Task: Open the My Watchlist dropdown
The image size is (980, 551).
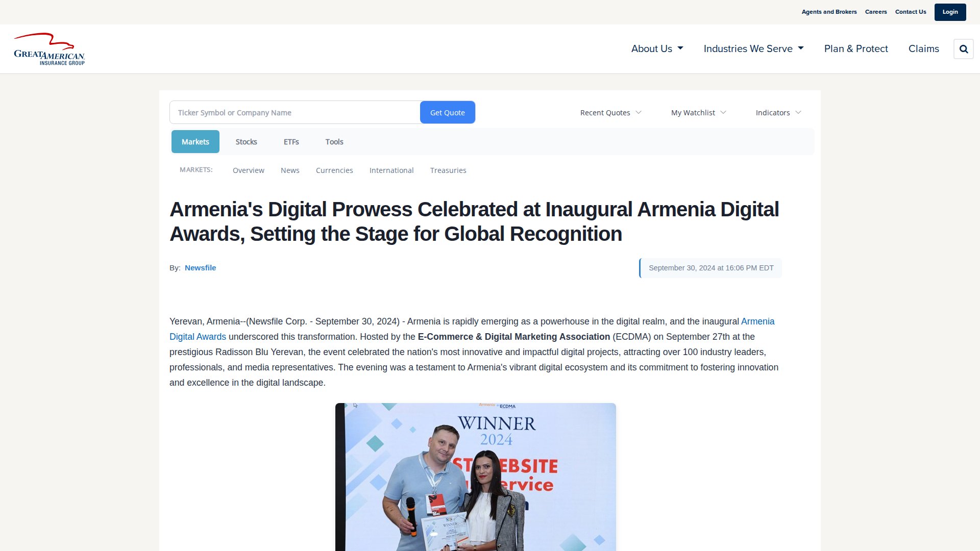Action: coord(698,113)
